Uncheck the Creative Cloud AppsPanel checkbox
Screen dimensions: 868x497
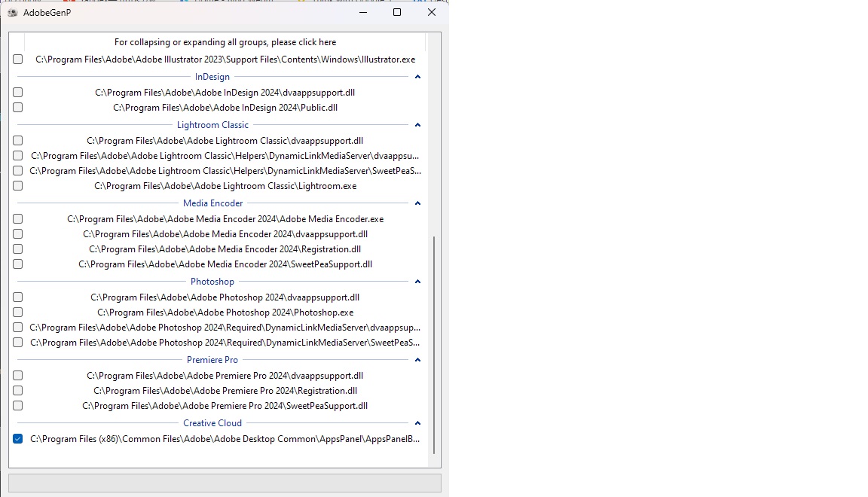click(18, 439)
